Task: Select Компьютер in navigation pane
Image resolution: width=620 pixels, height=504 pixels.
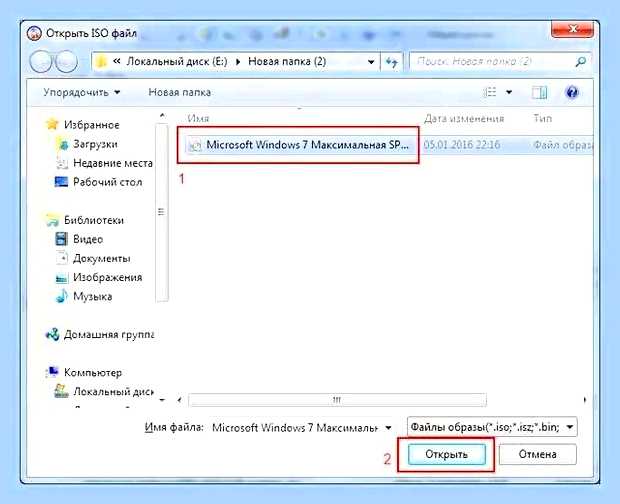Action: (93, 372)
